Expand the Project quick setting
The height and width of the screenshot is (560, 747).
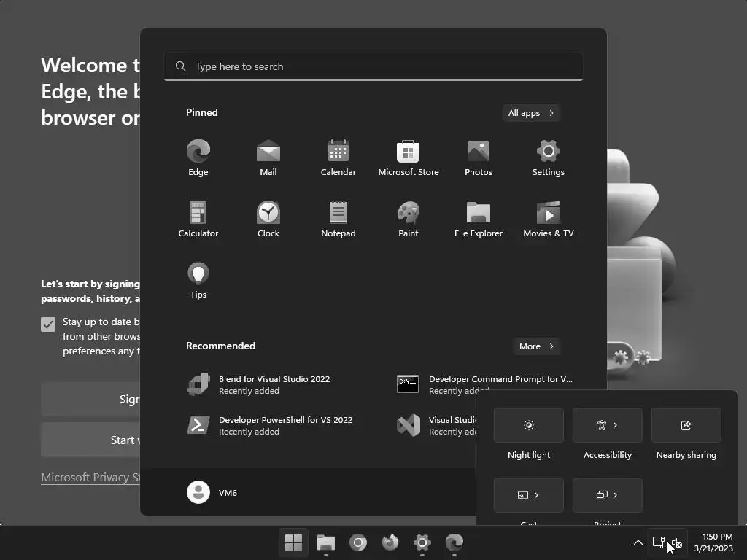615,495
